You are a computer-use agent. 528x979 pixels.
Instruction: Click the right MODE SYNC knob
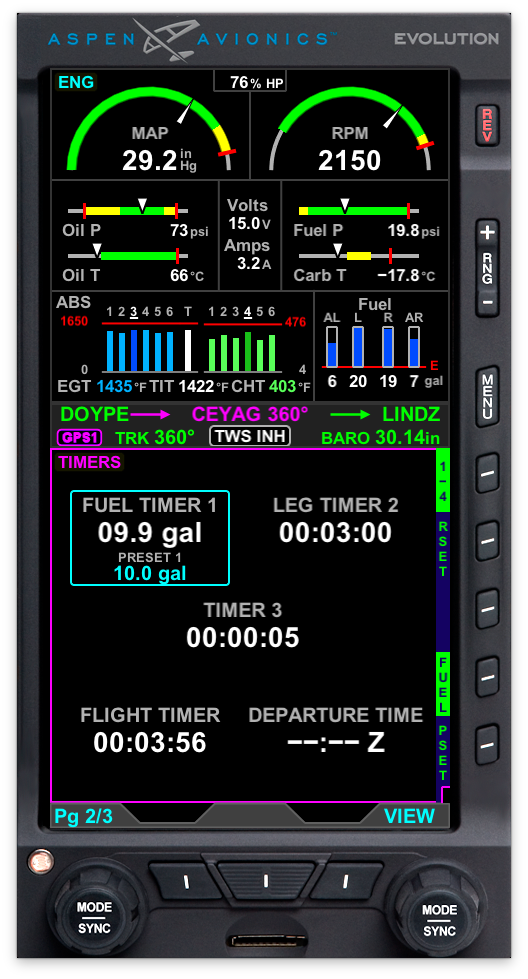(439, 920)
